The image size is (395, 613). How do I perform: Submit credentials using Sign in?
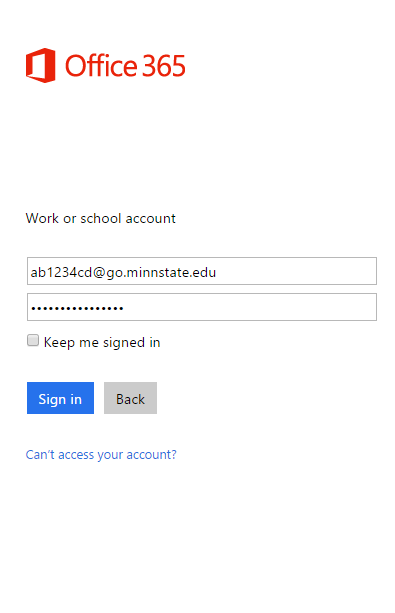coord(60,398)
